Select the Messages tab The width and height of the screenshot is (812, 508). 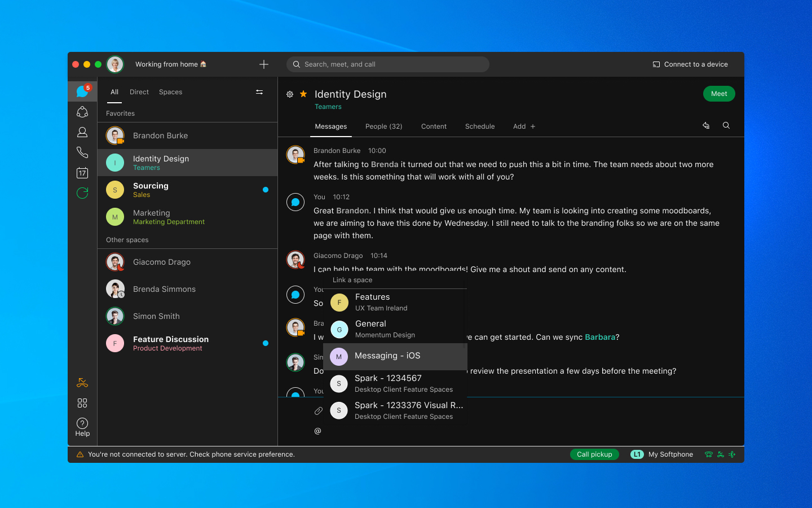pyautogui.click(x=331, y=126)
